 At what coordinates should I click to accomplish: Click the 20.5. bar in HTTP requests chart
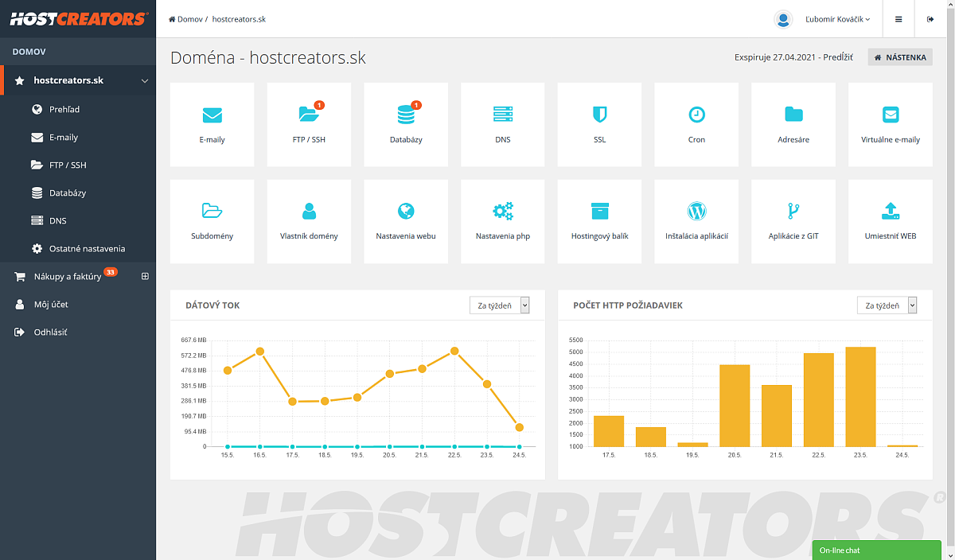[x=735, y=406]
